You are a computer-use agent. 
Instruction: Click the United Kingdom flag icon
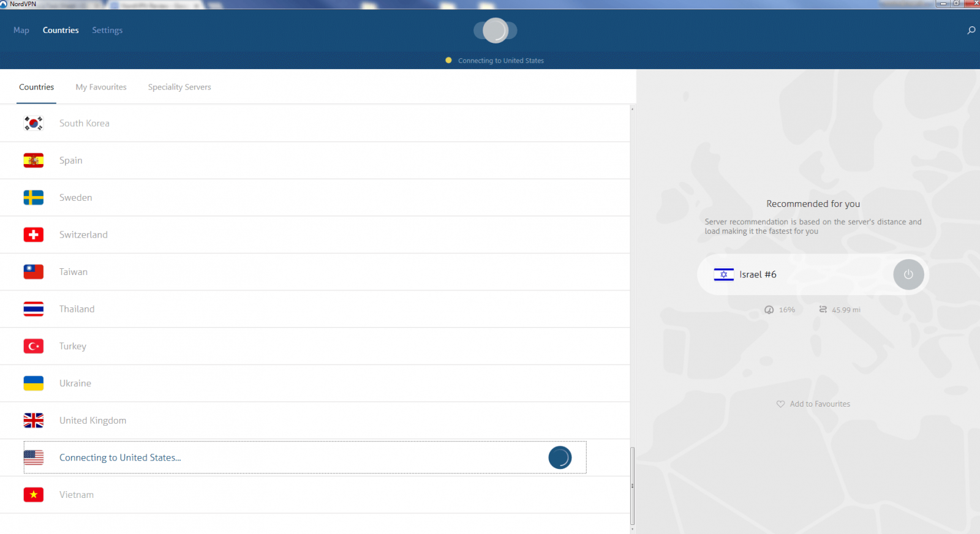tap(34, 420)
